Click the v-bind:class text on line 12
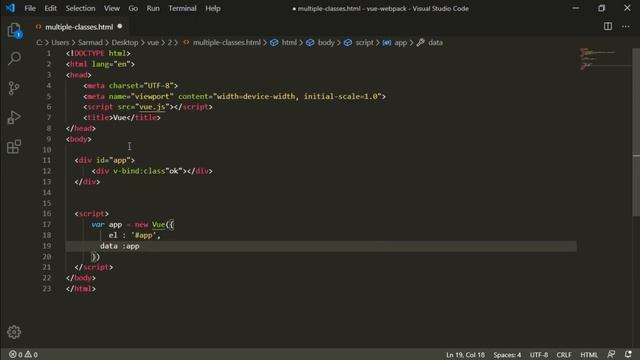Screen dimensions: 640x360 point(139,171)
